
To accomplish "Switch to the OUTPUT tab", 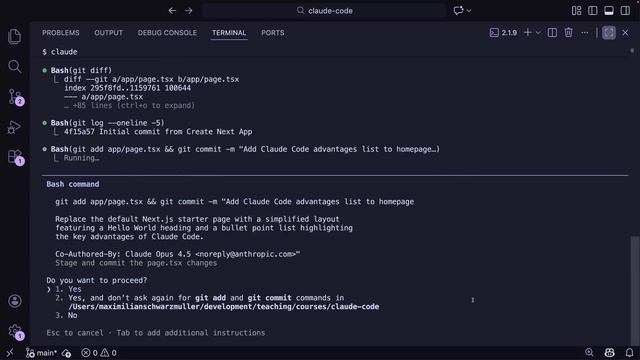I will (109, 33).
